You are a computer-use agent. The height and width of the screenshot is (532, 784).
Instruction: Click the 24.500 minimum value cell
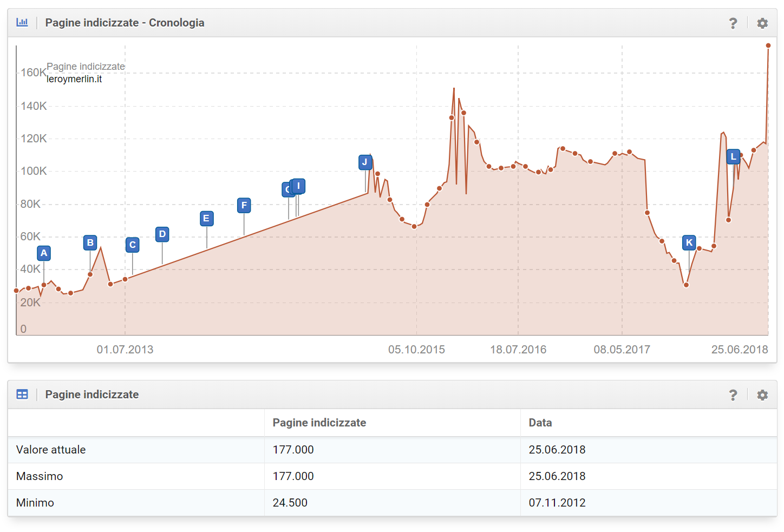[290, 503]
